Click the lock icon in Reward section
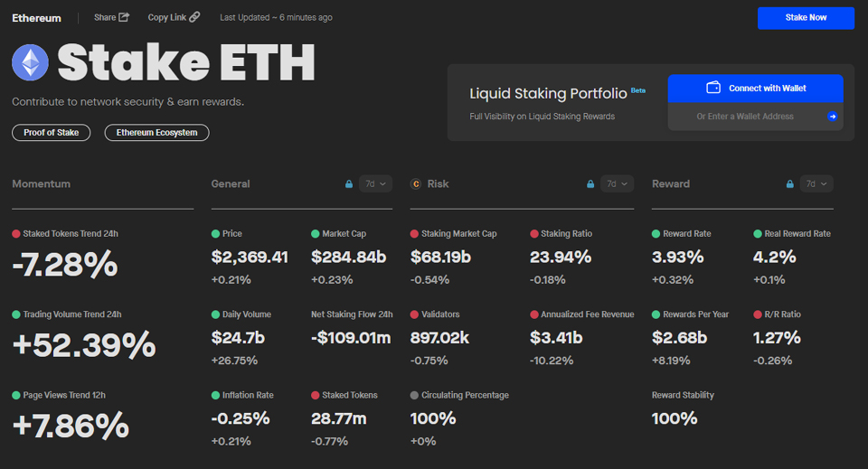This screenshot has height=469, width=868. [x=790, y=184]
